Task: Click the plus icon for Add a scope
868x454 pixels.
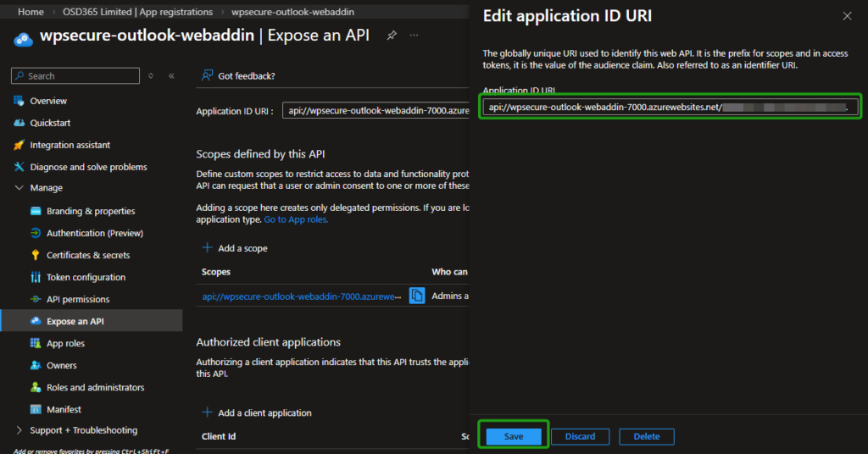Action: [x=207, y=248]
